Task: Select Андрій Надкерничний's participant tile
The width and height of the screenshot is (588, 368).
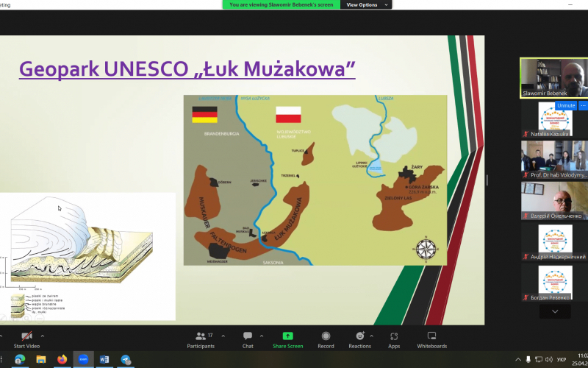Action: click(554, 242)
